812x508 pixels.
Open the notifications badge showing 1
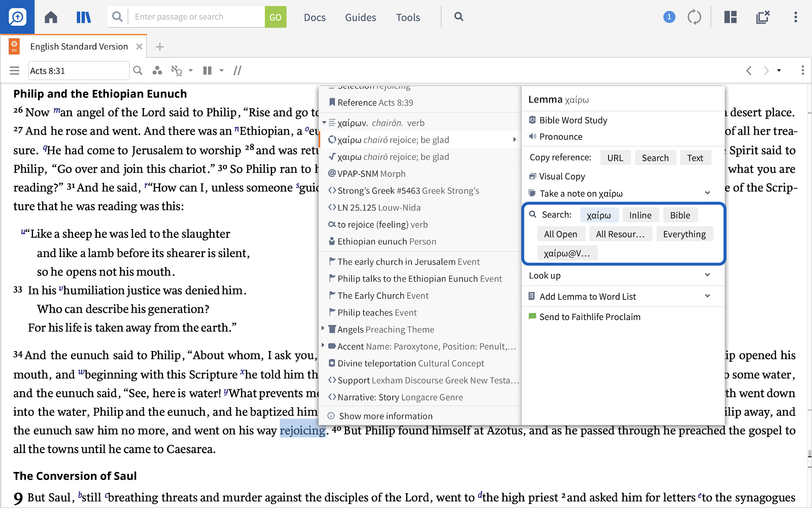pos(669,17)
